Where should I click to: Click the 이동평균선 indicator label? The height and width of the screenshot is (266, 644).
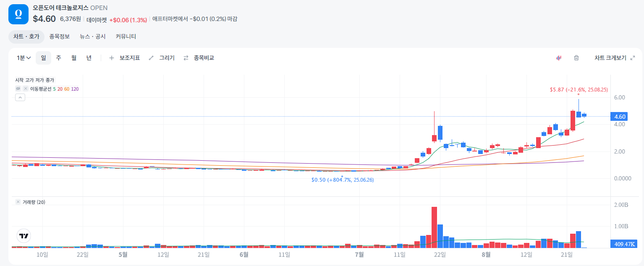point(40,89)
